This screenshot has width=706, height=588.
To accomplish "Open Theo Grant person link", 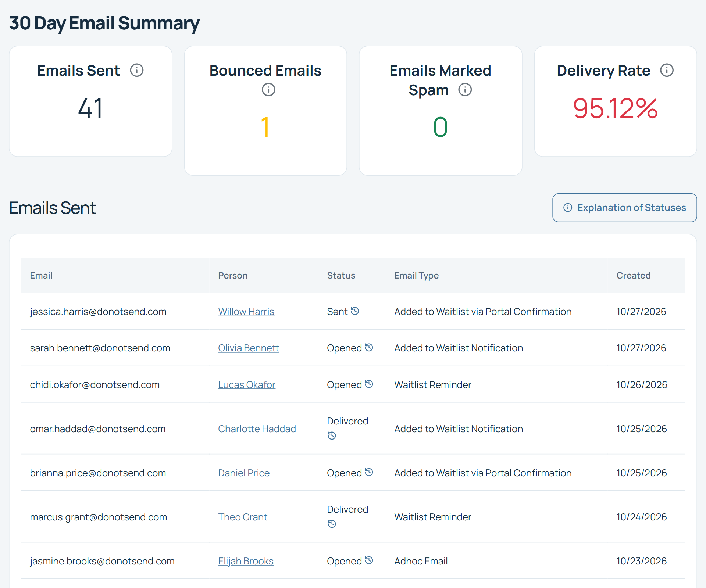I will click(x=243, y=517).
